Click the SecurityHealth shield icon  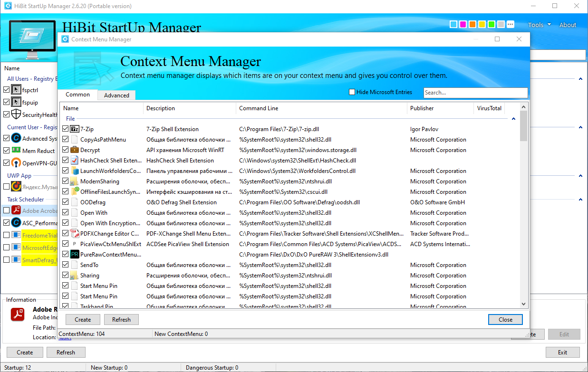pyautogui.click(x=16, y=114)
